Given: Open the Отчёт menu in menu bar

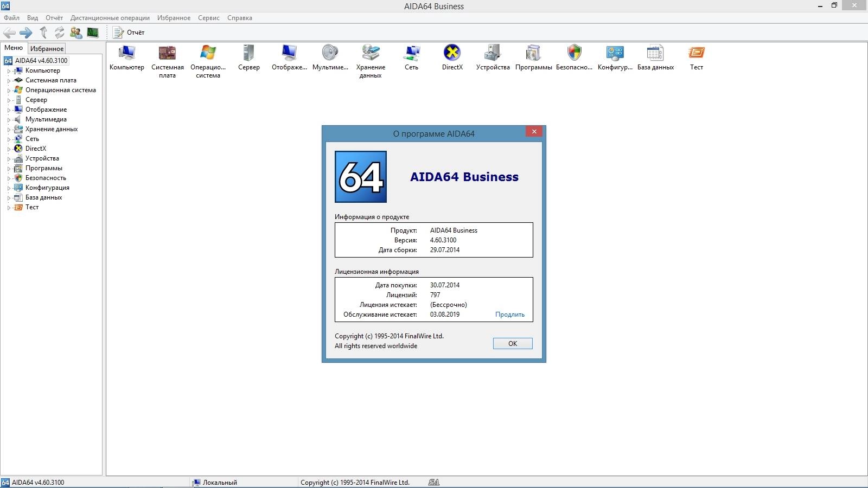Looking at the screenshot, I should [54, 18].
